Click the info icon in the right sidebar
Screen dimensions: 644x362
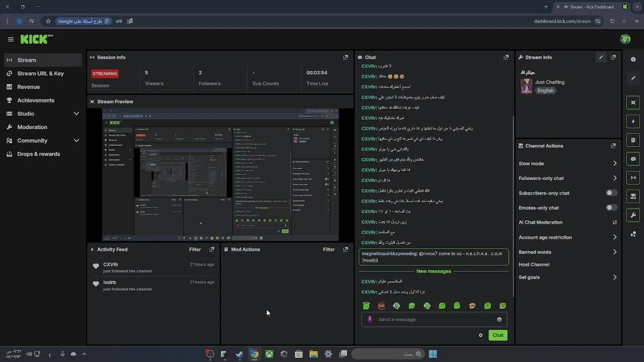[x=633, y=59]
